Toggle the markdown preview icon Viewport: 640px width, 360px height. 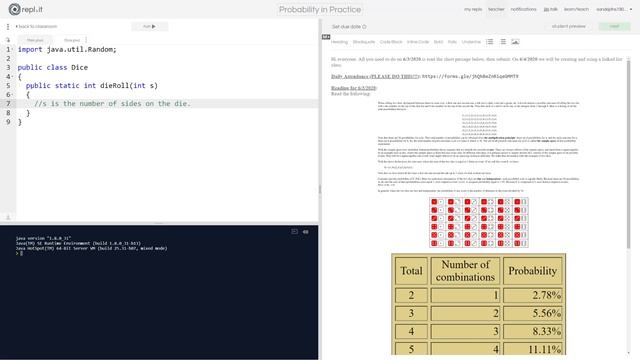326,37
